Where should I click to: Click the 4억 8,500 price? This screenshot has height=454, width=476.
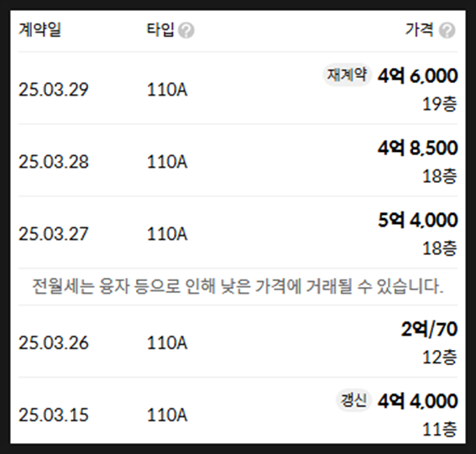[x=418, y=148]
